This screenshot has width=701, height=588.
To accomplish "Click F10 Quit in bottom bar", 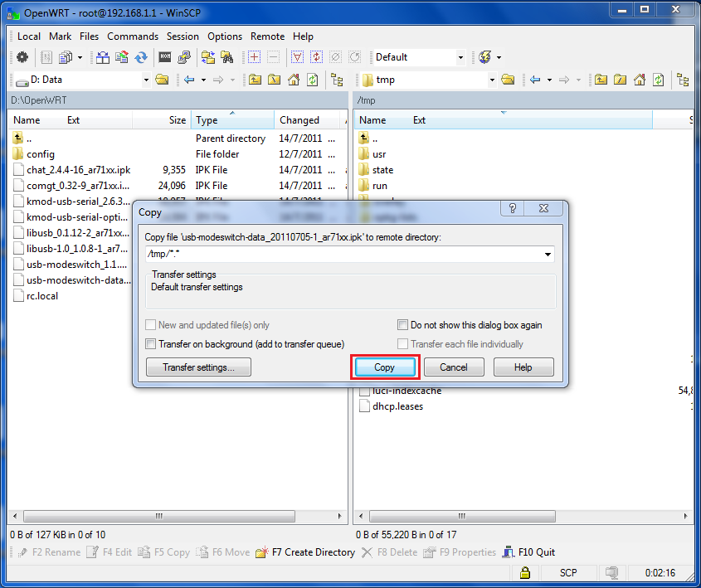I will click(528, 552).
